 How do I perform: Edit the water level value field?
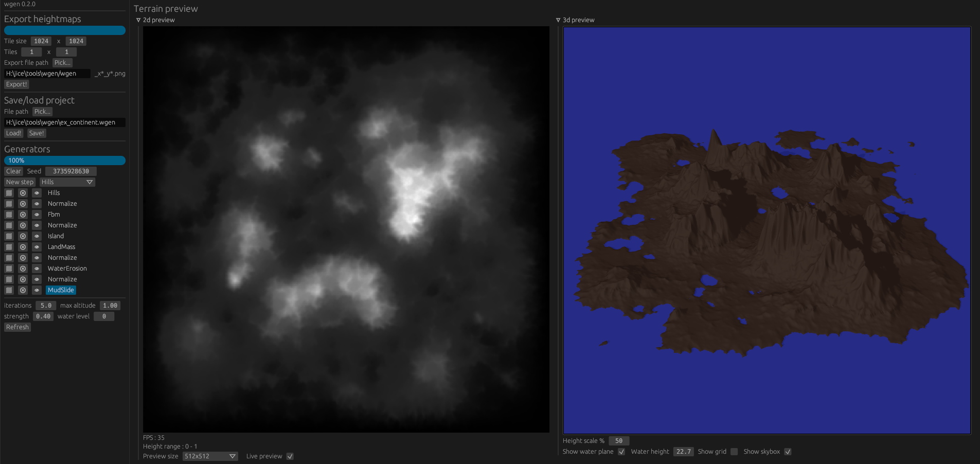(104, 316)
